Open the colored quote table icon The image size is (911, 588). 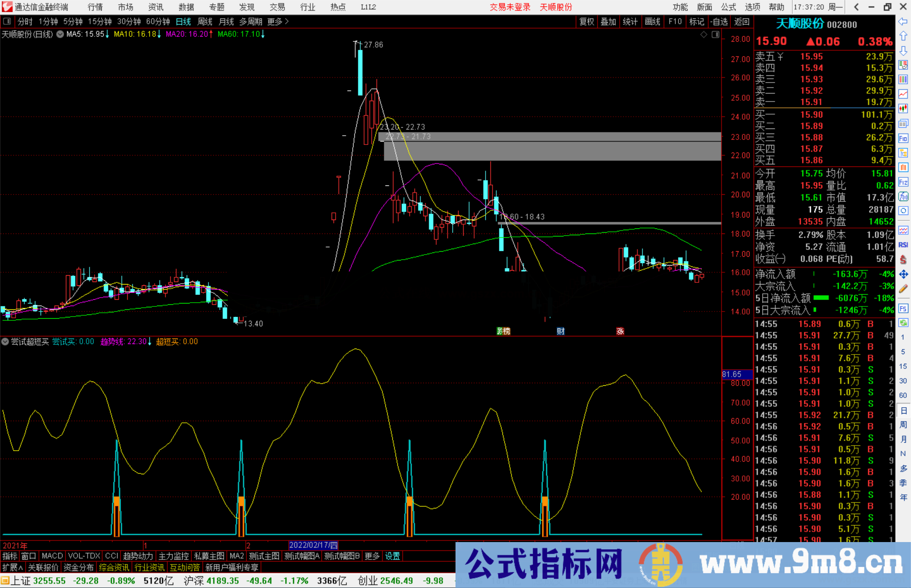coord(903,80)
